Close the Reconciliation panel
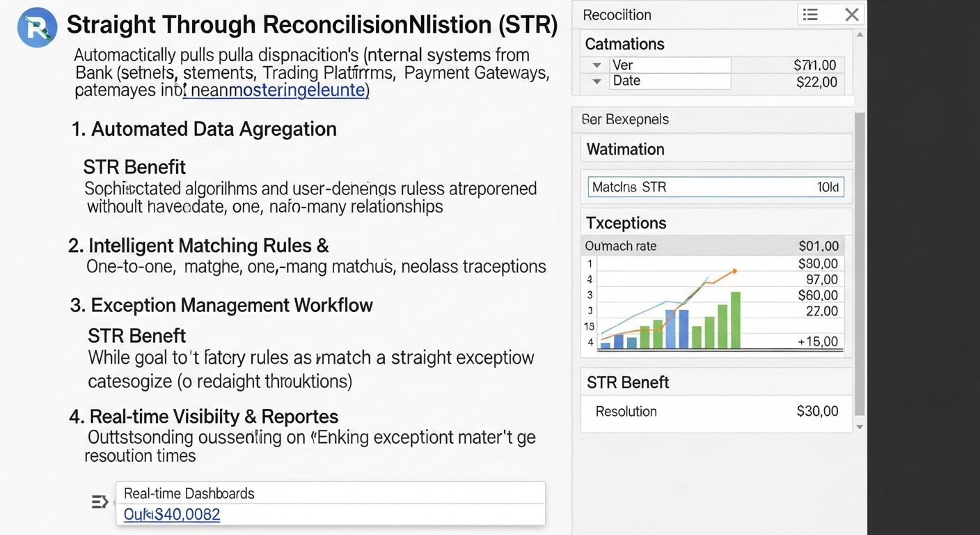 pyautogui.click(x=851, y=14)
